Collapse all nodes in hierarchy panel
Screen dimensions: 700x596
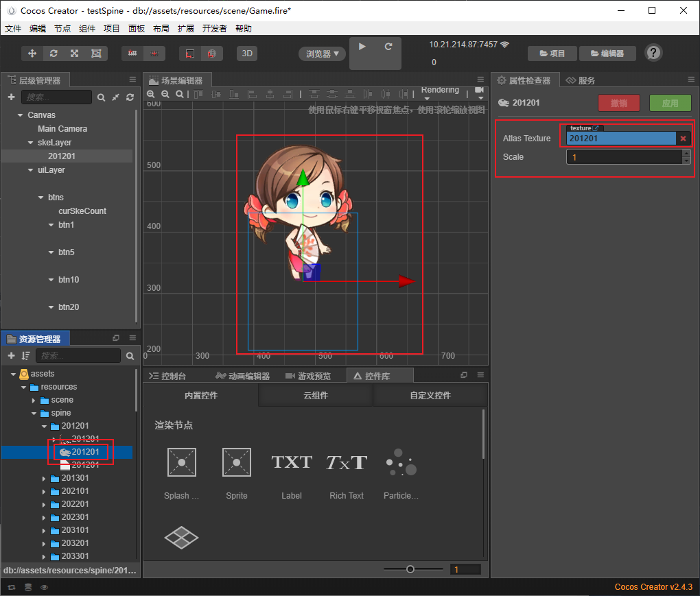click(115, 97)
